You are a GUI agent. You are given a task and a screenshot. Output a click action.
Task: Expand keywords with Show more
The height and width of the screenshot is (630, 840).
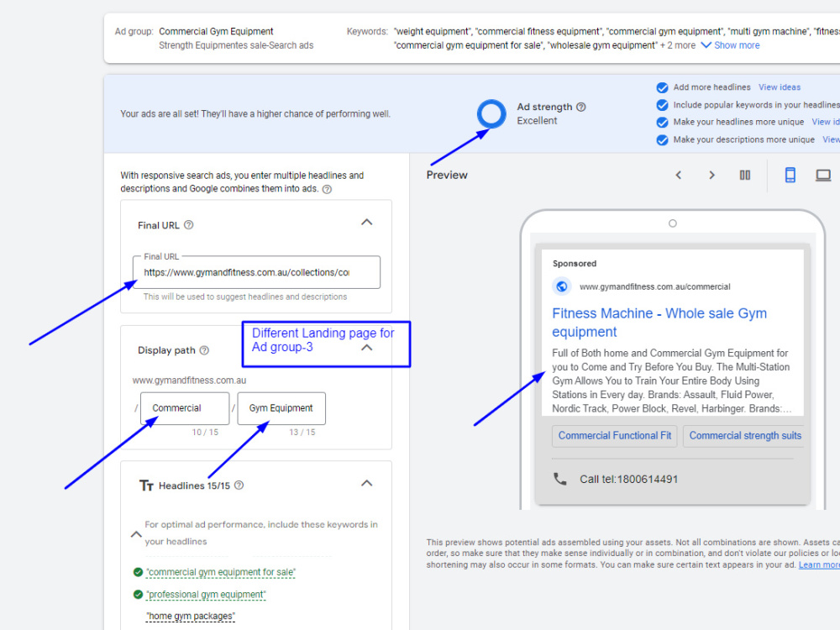coord(730,45)
